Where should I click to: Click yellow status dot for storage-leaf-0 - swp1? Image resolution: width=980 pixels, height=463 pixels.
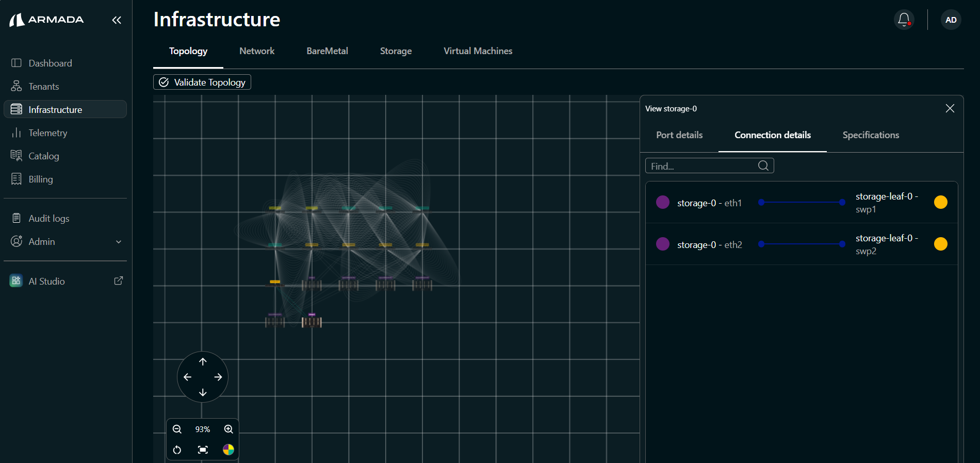tap(941, 202)
